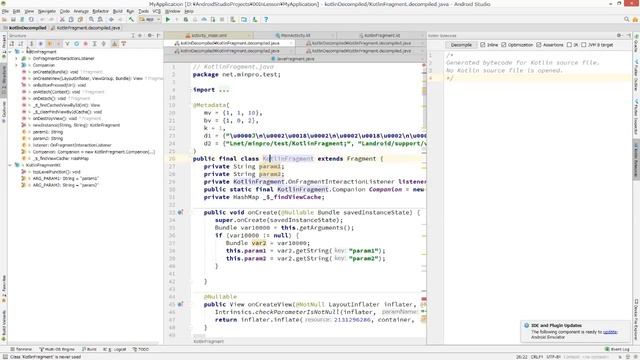Enable the JVM 8 target checkbox
The image size is (640, 360).
[x=584, y=45]
